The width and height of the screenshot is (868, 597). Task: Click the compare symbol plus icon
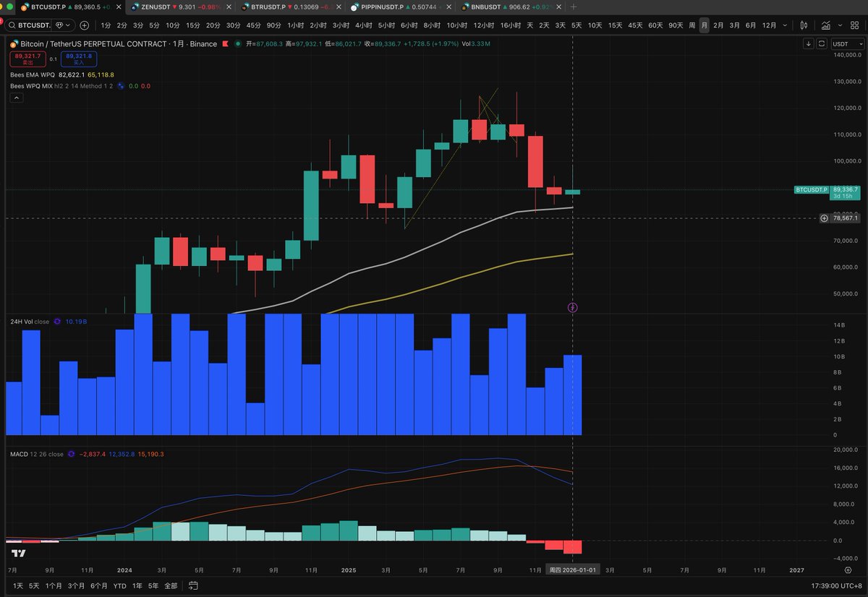(85, 25)
